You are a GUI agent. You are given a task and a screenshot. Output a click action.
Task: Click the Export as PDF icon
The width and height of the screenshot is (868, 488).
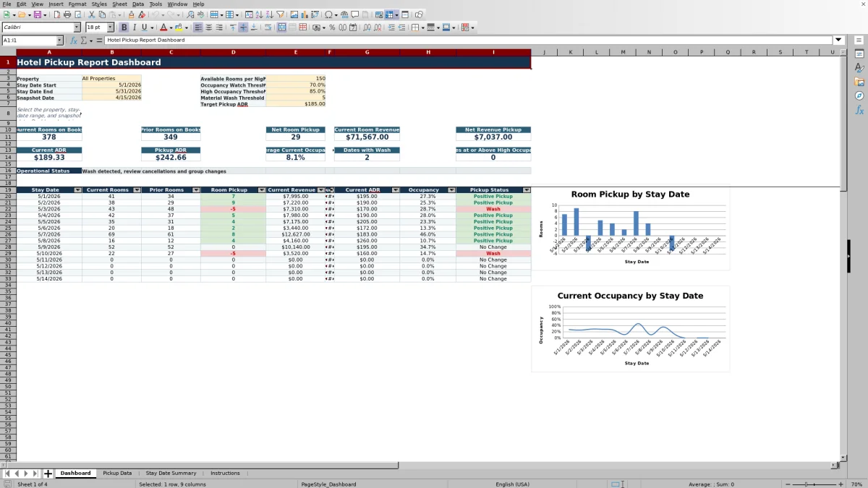click(x=57, y=14)
